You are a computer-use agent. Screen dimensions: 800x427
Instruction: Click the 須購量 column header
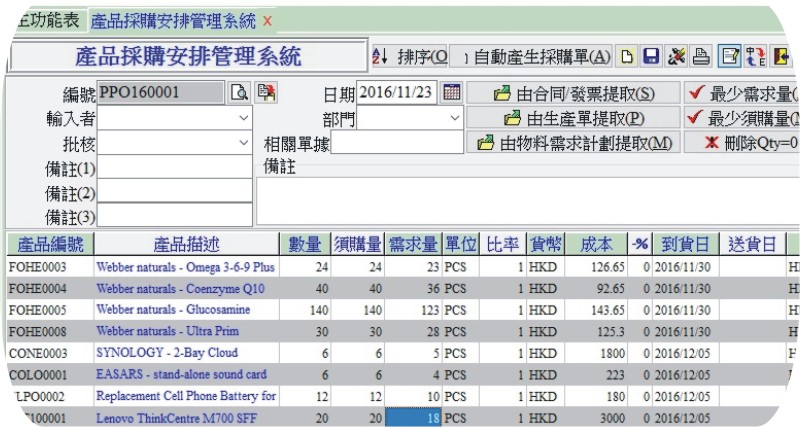tap(358, 244)
